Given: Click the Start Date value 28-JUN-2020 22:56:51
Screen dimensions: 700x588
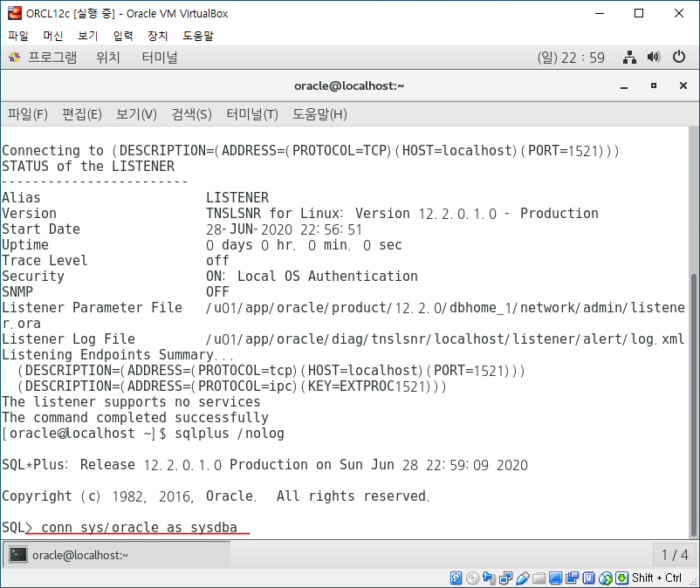Looking at the screenshot, I should (284, 229).
